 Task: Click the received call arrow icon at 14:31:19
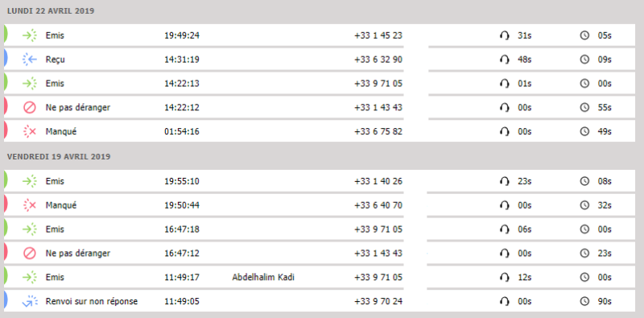(x=30, y=60)
